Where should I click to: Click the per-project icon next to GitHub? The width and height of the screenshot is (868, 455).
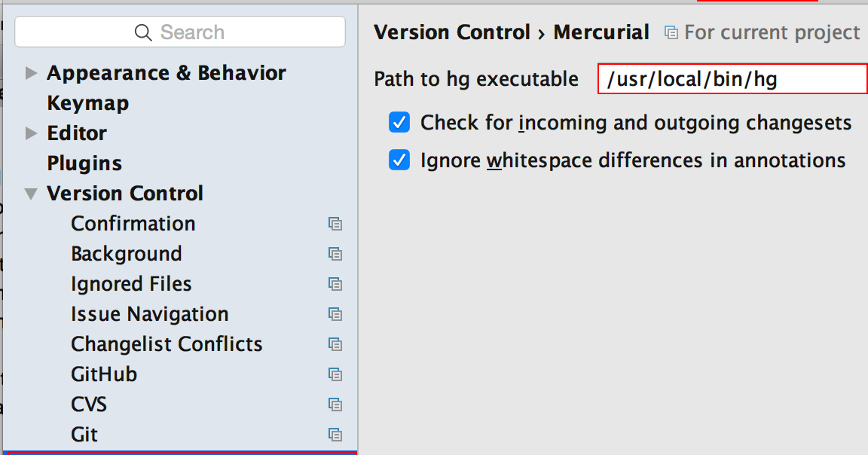click(x=335, y=374)
